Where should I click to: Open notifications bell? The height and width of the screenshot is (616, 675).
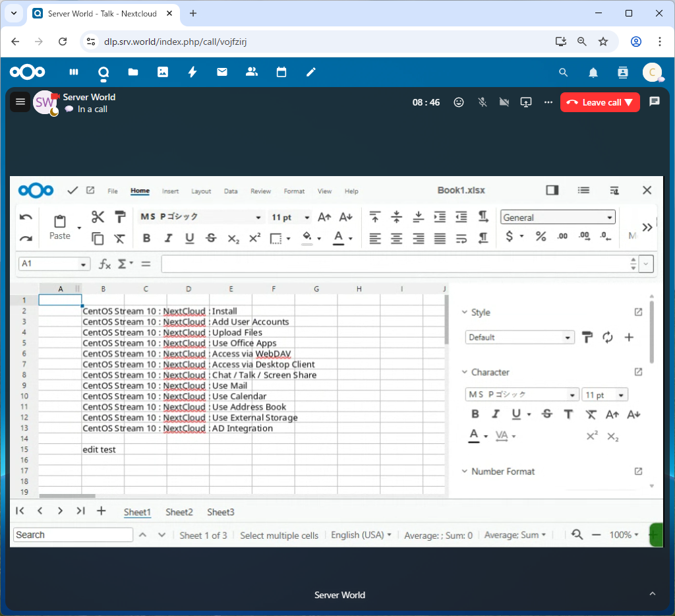593,73
